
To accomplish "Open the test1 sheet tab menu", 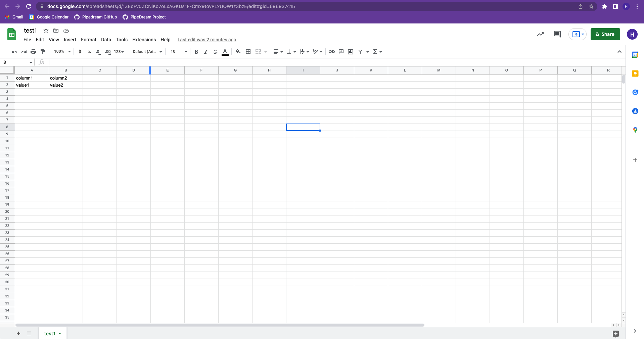I will tap(60, 333).
